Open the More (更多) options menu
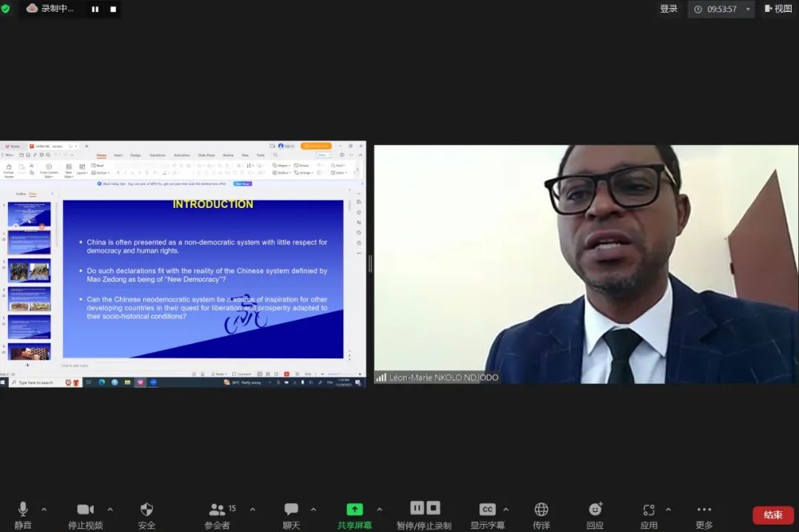Viewport: 799px width, 532px height. [x=704, y=509]
